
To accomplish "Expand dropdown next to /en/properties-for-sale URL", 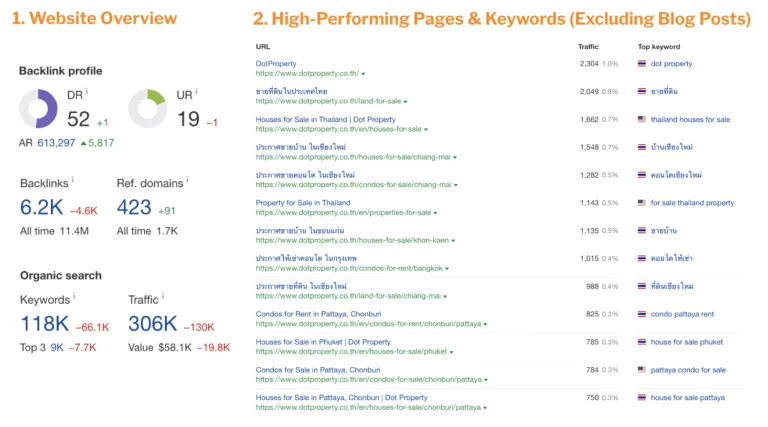I will click(x=435, y=213).
